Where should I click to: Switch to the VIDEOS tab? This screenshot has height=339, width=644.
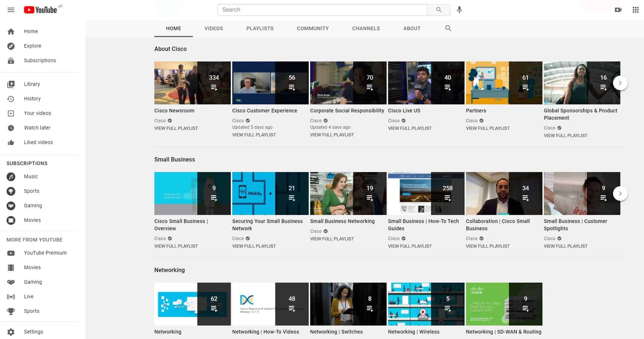214,28
